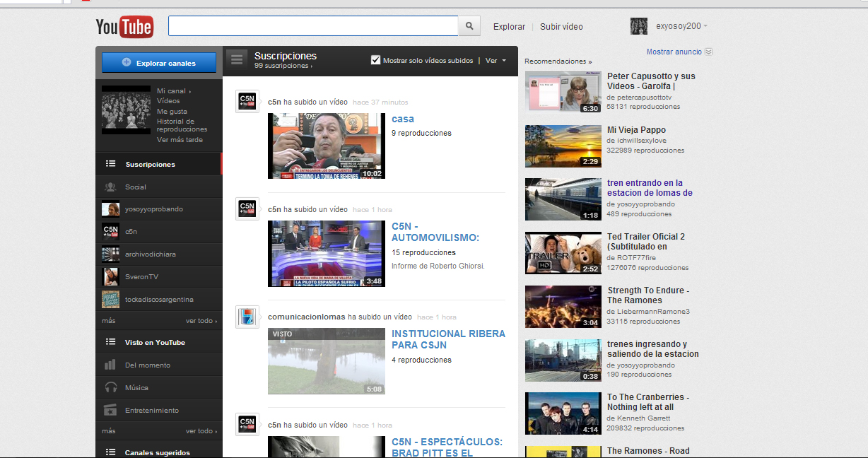Select Canales sugeridos section

pos(159,452)
